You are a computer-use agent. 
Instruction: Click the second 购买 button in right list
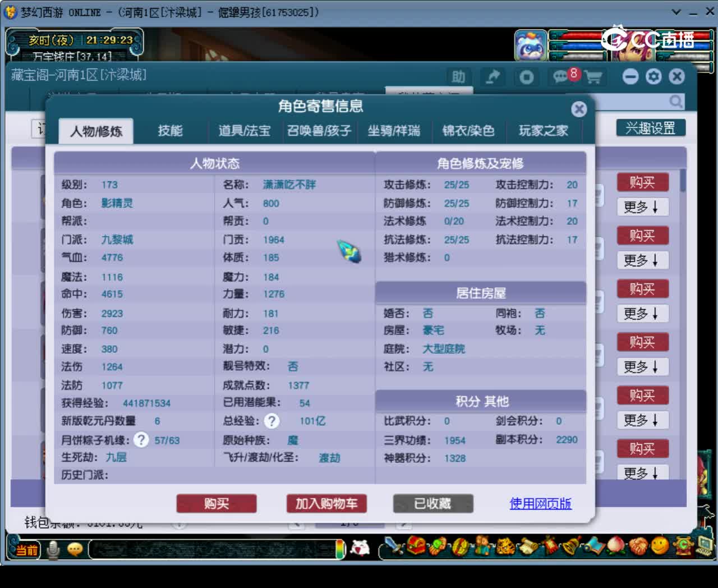tap(643, 236)
